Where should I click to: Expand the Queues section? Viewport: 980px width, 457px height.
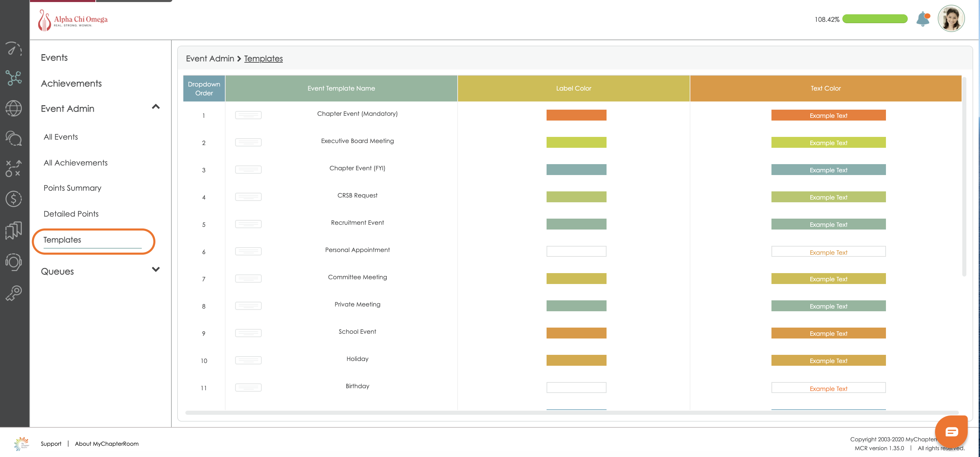(x=156, y=270)
